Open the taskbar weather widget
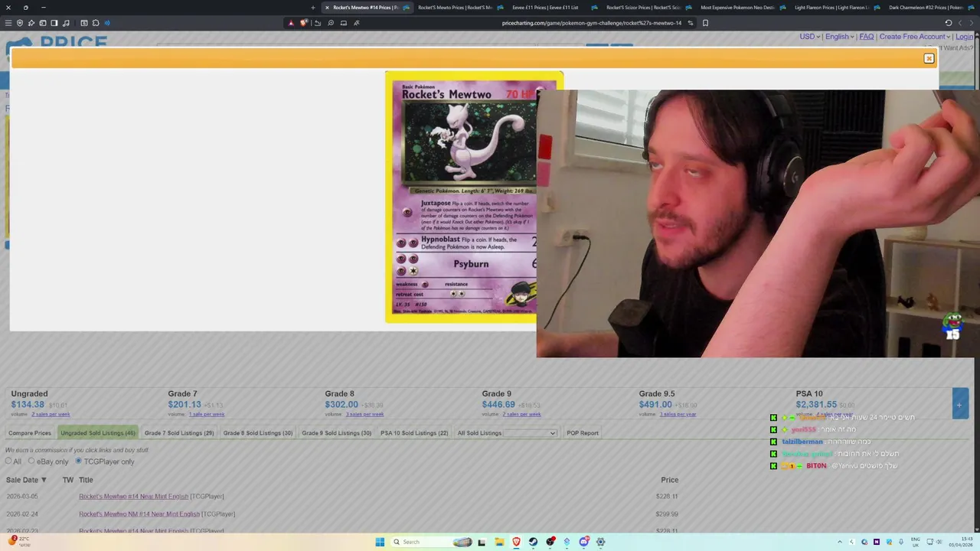This screenshot has height=551, width=980. (18, 541)
